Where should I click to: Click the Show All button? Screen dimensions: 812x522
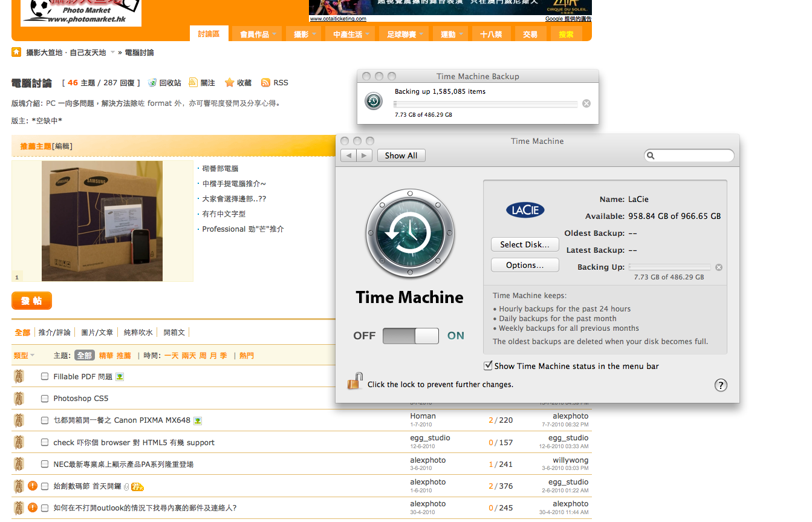coord(401,155)
